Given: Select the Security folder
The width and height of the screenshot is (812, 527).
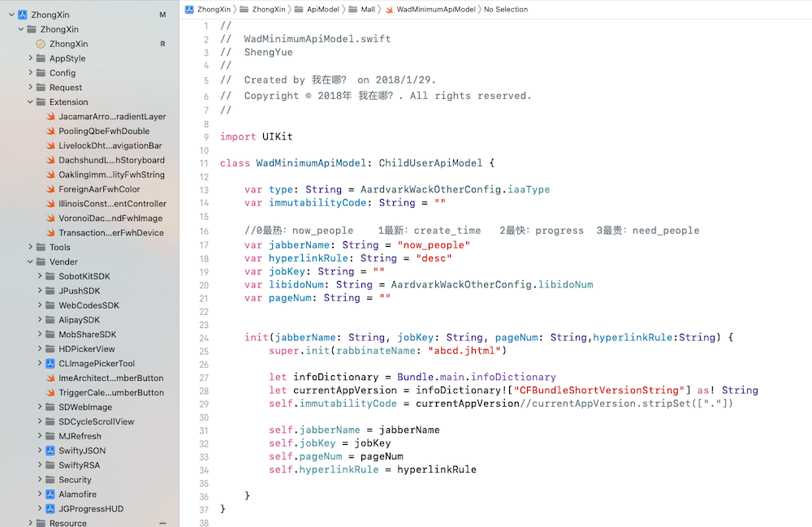Looking at the screenshot, I should (x=75, y=479).
